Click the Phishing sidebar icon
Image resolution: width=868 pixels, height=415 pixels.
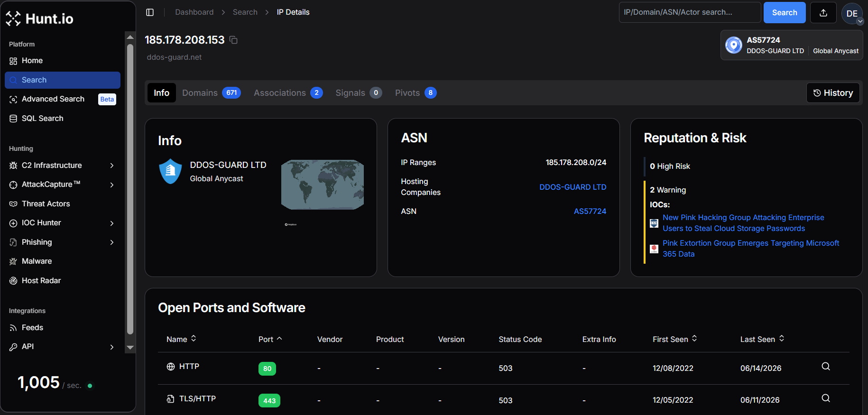tap(13, 242)
